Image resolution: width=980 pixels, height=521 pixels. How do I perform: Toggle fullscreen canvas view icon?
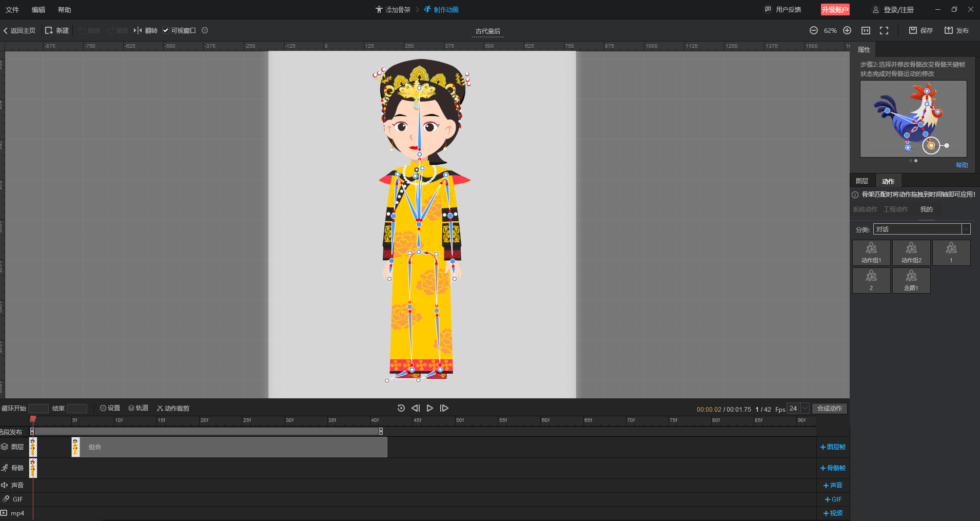click(x=884, y=30)
